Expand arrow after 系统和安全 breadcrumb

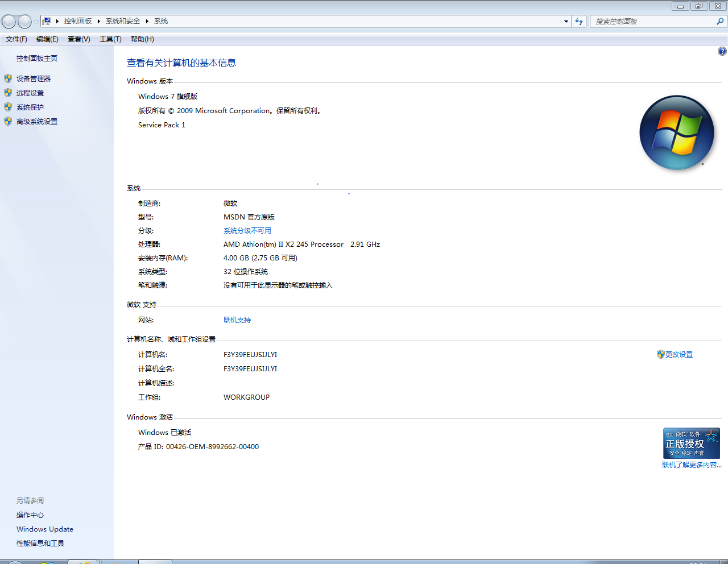click(x=147, y=21)
